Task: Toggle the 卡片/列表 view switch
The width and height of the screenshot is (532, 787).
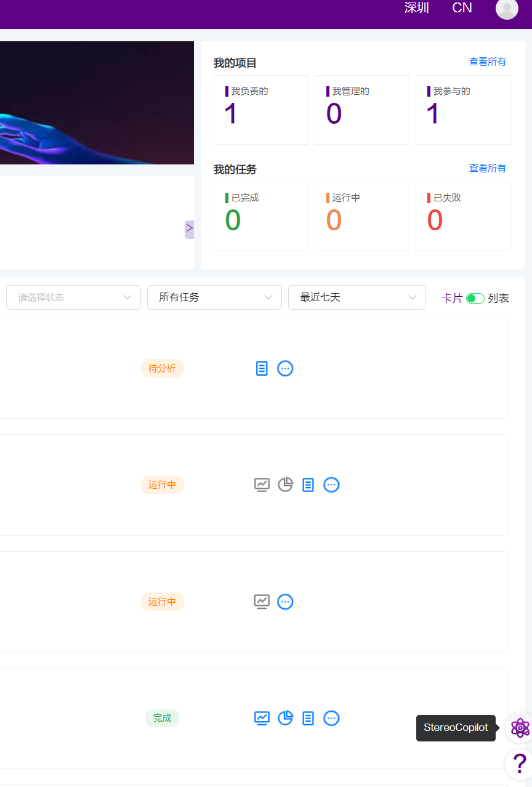Action: click(x=475, y=298)
